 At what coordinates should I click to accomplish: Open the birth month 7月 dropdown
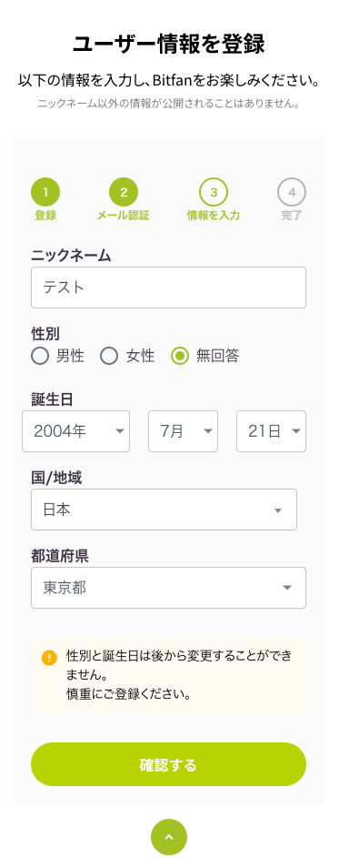click(183, 431)
